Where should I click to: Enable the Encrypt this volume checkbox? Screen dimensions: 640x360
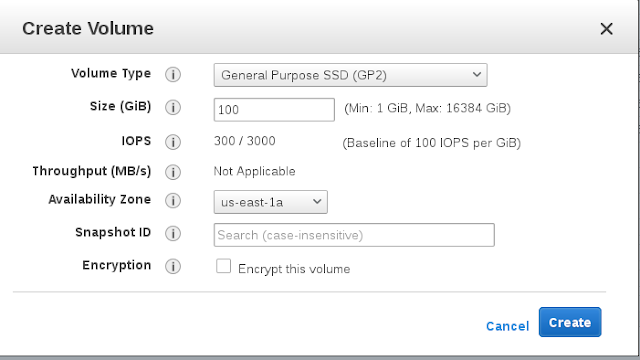pyautogui.click(x=223, y=266)
